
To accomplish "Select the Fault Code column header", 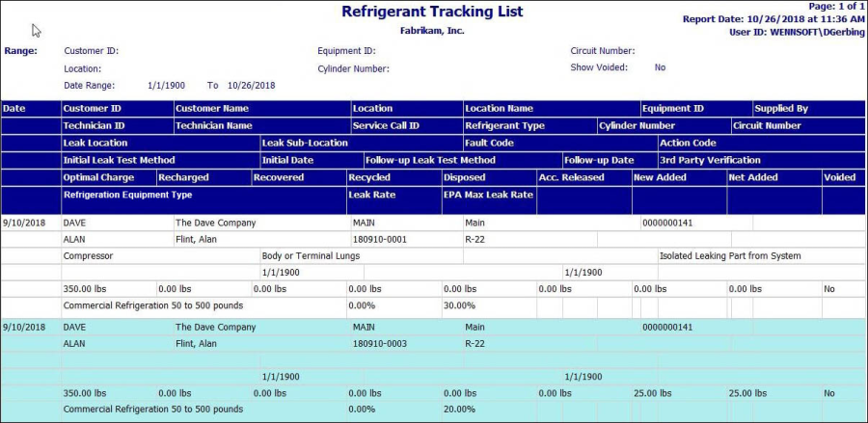I will click(489, 144).
